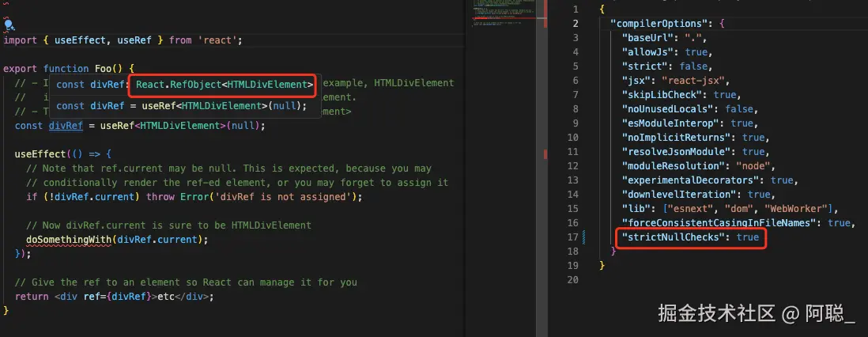Click 'ref={divRef}' attribute in the JSX div

[x=119, y=297]
